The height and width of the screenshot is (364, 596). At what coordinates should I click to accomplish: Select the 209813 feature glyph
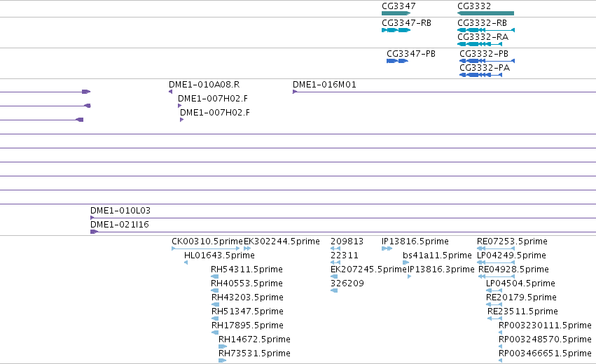[335, 248]
